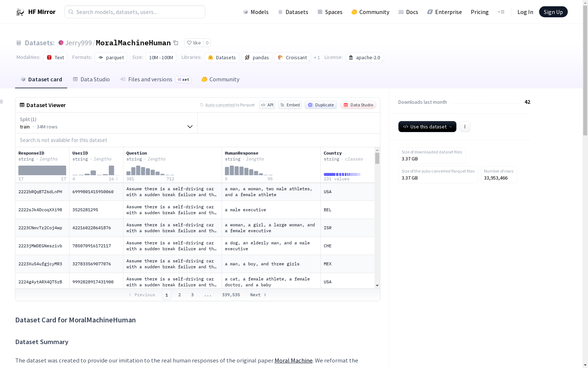Click the UserID 422160228641876 cell
The width and height of the screenshot is (588, 368).
click(x=96, y=228)
